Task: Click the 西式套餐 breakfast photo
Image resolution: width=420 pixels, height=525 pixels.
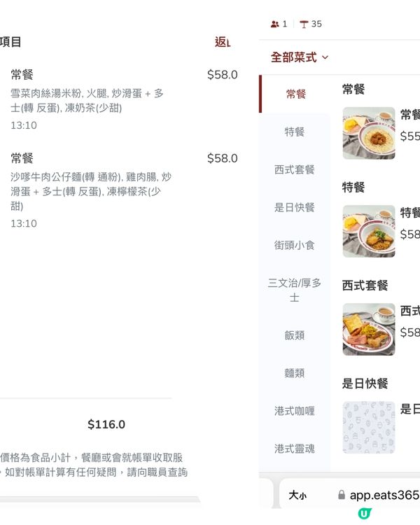Action: (x=369, y=329)
